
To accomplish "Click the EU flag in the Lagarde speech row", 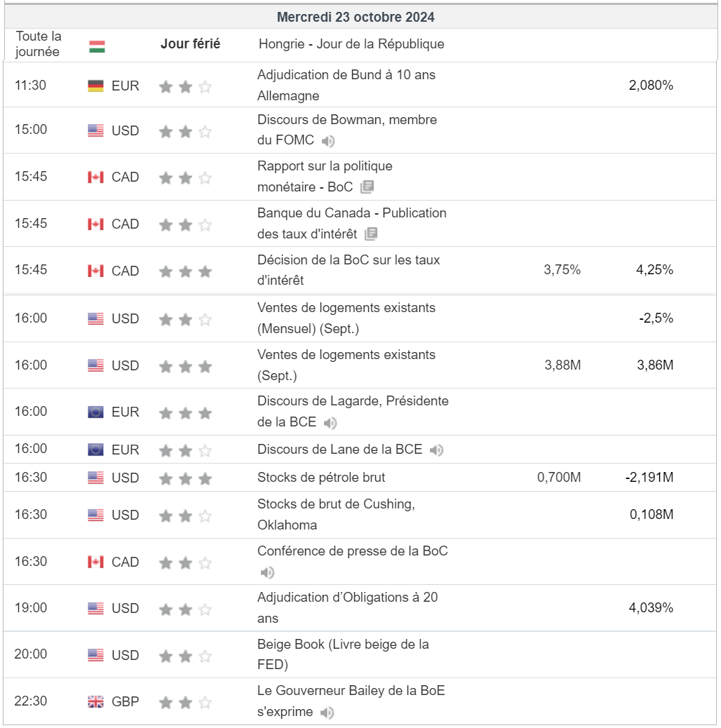I will [x=96, y=412].
